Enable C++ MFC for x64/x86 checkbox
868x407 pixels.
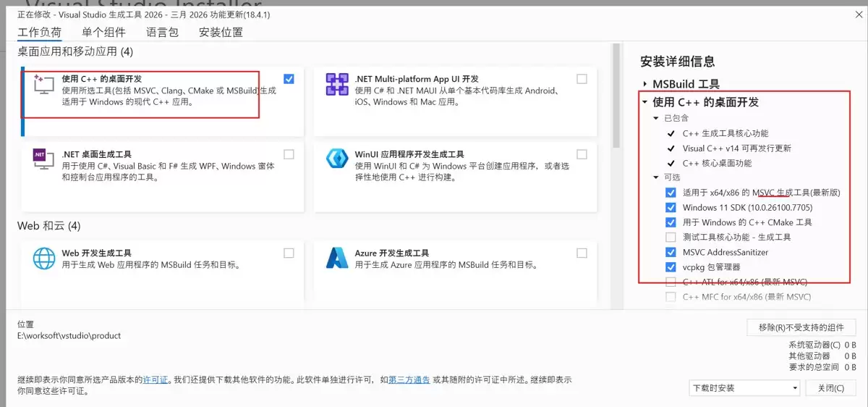pos(671,297)
